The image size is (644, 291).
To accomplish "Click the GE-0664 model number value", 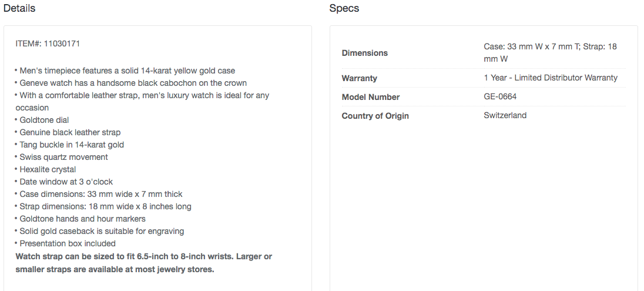I will [x=500, y=96].
